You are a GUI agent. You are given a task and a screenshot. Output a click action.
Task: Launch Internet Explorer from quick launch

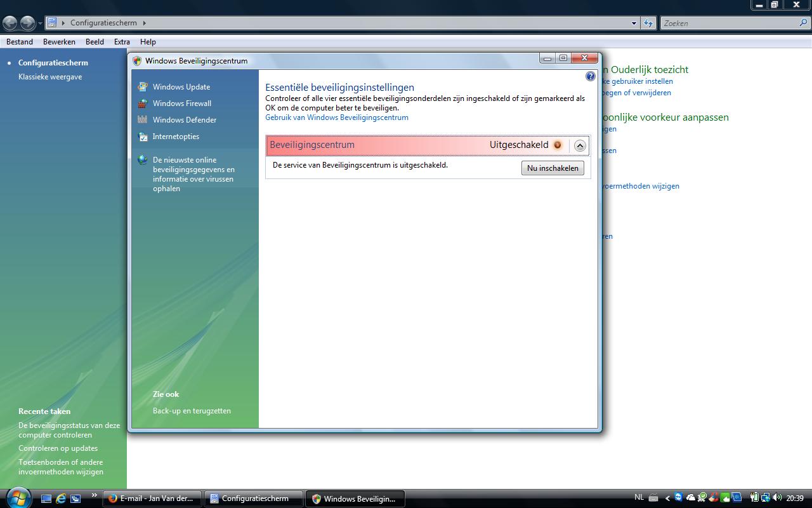(61, 498)
